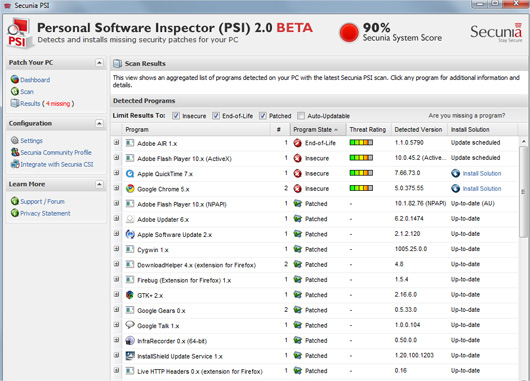Select the 'Update scheduled' cell for Adobe AIR

[475, 143]
